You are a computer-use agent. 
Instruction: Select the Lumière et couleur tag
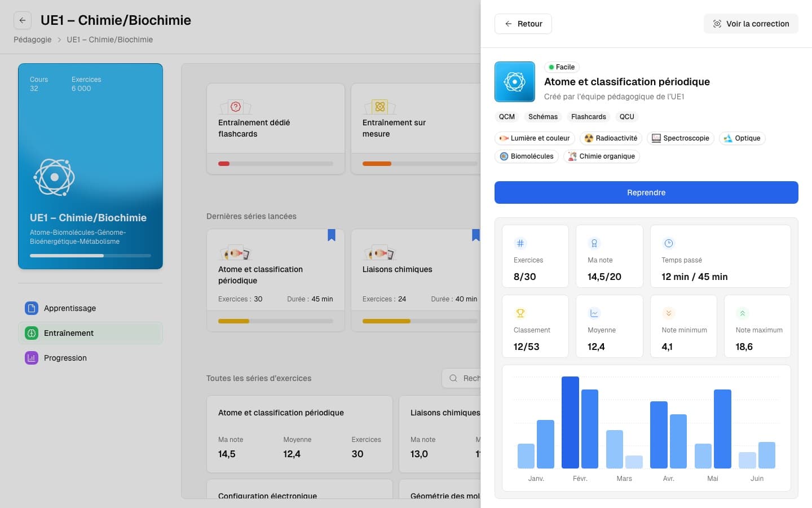(x=535, y=138)
